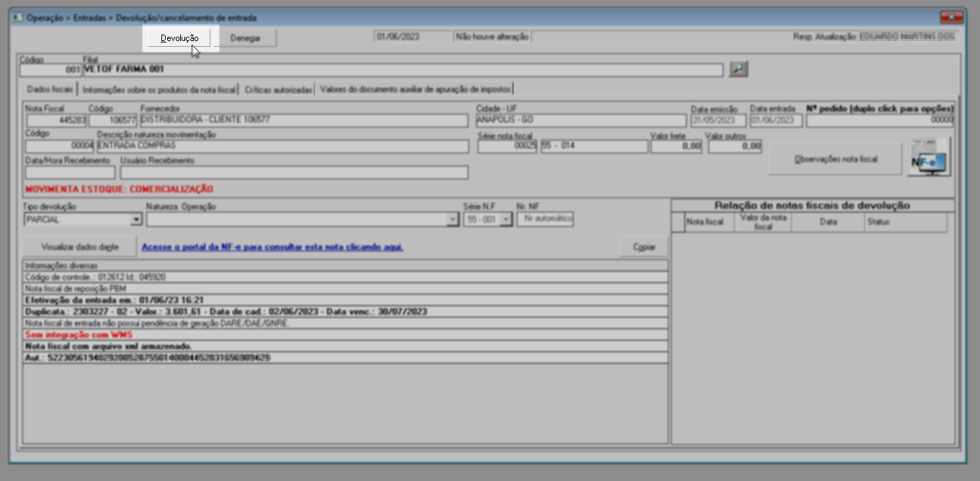Open the Natureza Operação dropdown
This screenshot has width=980, height=481.
click(x=453, y=220)
